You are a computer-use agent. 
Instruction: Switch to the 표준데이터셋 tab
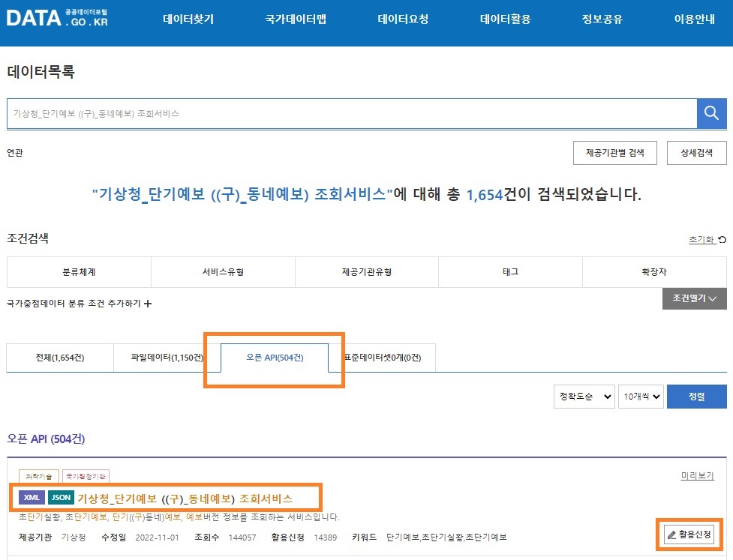click(383, 358)
